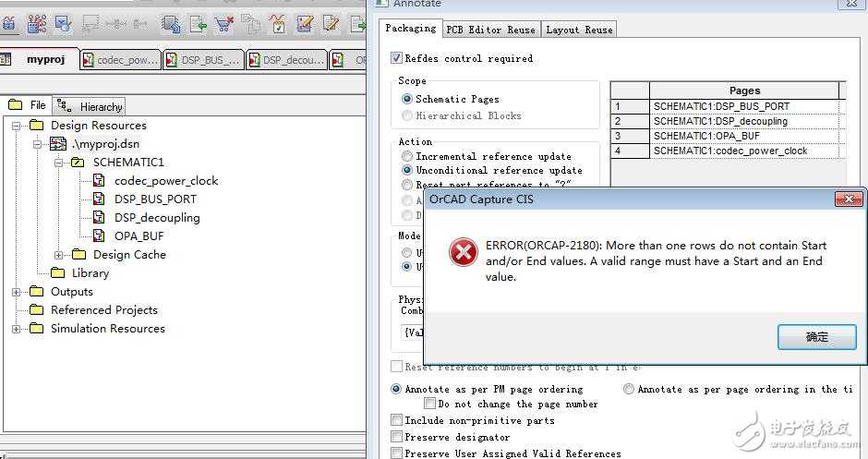
Task: Switch to the PCB Editor Reuse tab
Action: 490,30
